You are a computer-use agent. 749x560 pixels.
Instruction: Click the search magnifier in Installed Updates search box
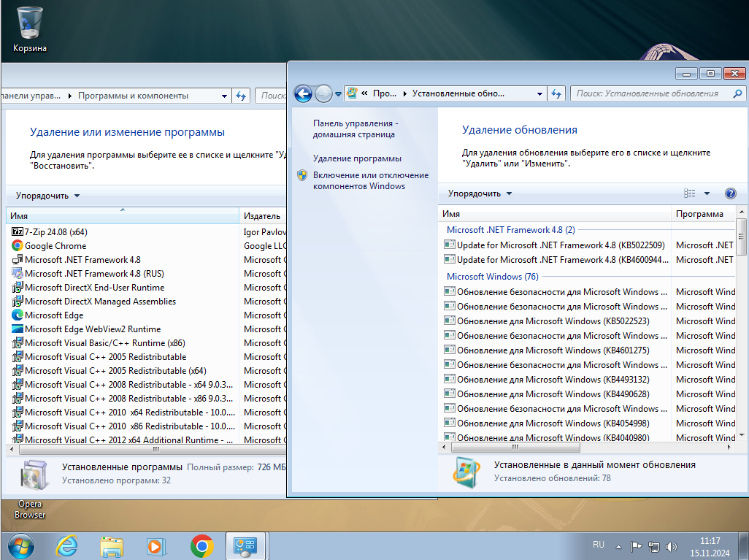pyautogui.click(x=737, y=93)
